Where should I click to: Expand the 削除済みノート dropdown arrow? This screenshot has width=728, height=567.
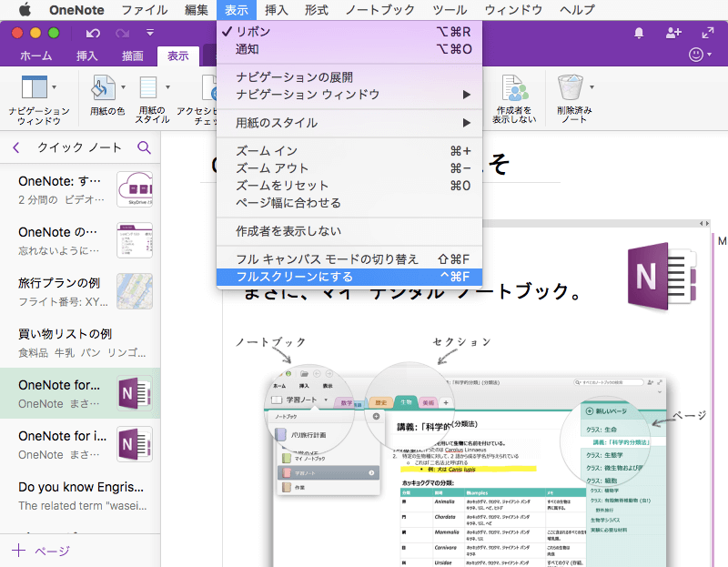[x=591, y=87]
